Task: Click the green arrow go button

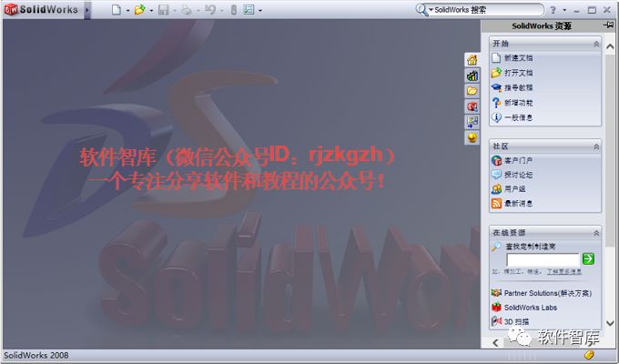Action: click(x=588, y=259)
